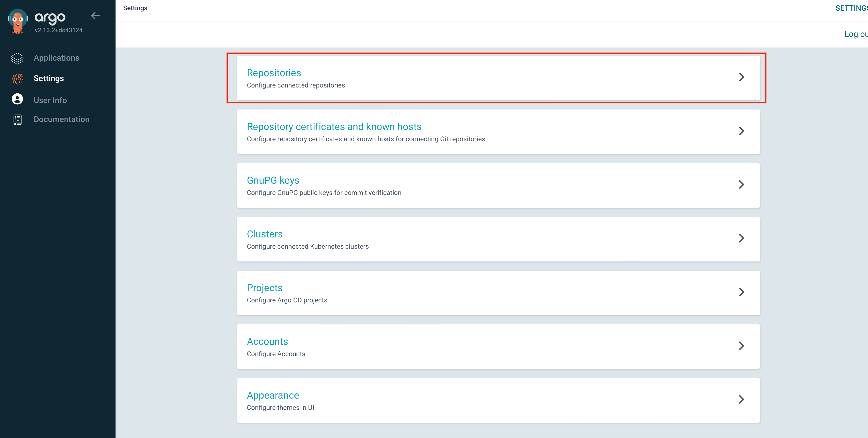Click the User Info avatar icon
The height and width of the screenshot is (438, 868).
tap(18, 99)
